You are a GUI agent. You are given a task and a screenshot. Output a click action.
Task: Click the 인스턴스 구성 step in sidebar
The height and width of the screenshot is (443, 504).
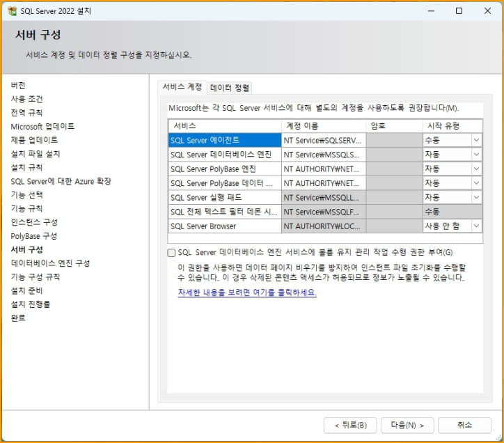click(x=34, y=222)
